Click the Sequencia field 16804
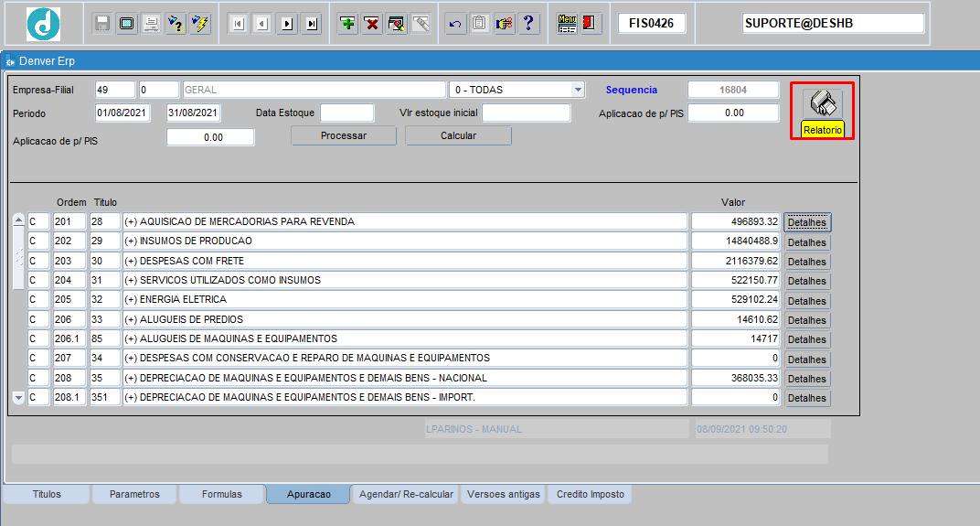The image size is (980, 526). click(733, 90)
